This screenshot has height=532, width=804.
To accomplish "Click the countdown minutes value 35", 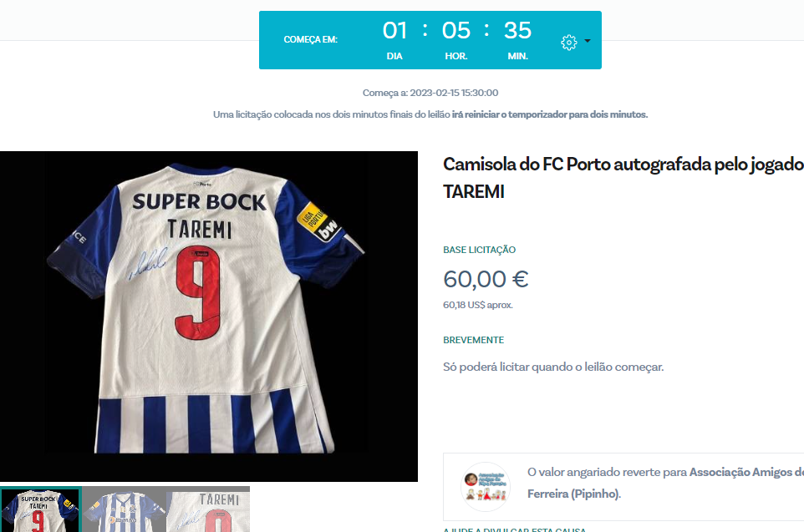I will [x=517, y=31].
